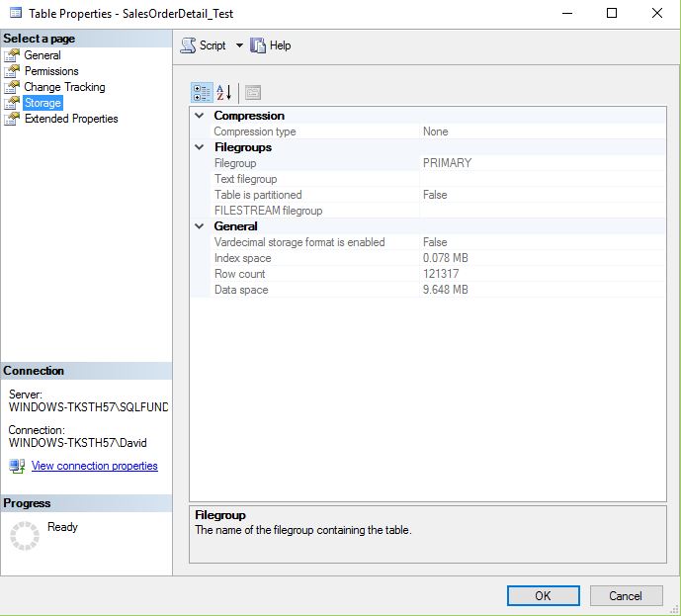This screenshot has width=681, height=616.
Task: Click the Script toolbar icon
Action: [x=188, y=45]
